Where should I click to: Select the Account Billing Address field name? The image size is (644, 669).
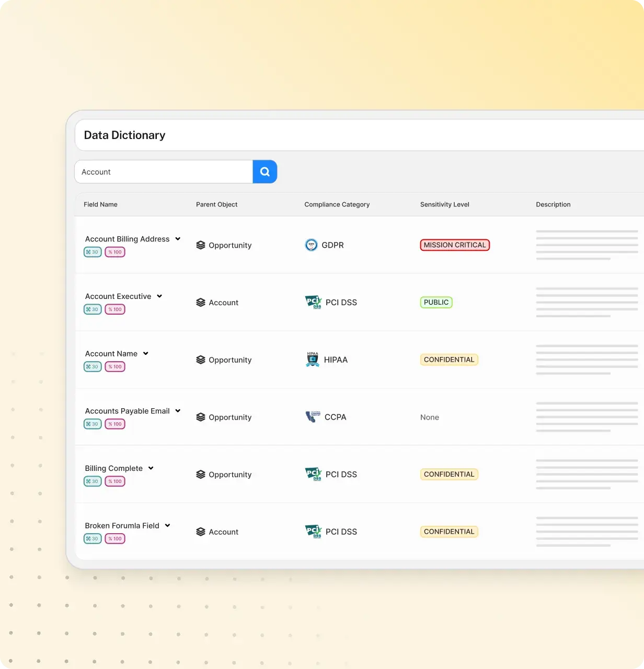coord(128,239)
